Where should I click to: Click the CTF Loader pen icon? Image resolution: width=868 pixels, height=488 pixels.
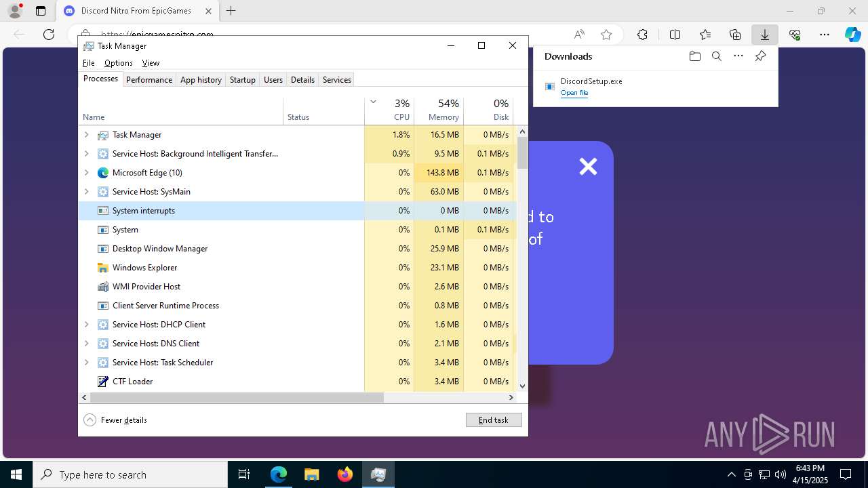pos(103,382)
